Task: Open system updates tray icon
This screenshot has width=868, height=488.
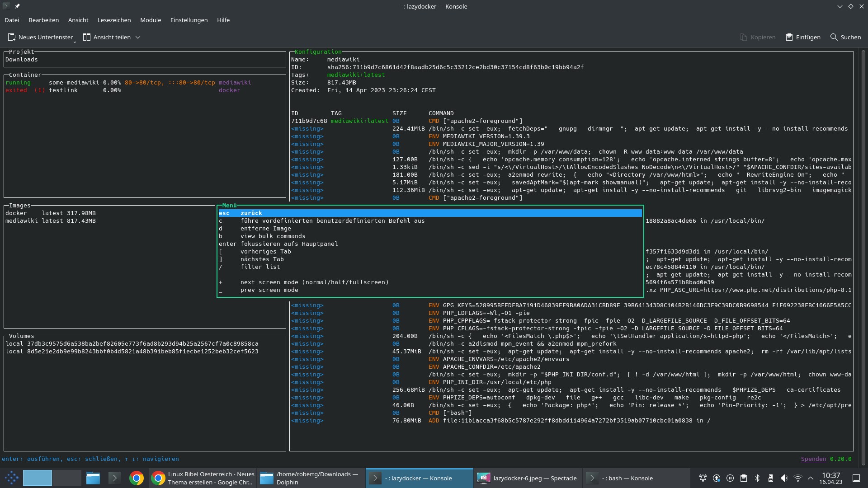Action: click(717, 478)
